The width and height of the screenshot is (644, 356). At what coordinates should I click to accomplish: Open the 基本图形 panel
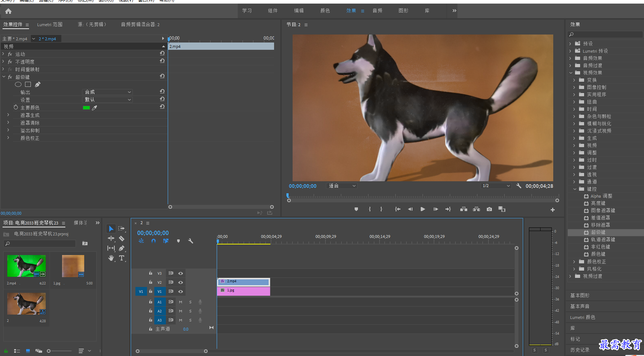[x=580, y=295]
